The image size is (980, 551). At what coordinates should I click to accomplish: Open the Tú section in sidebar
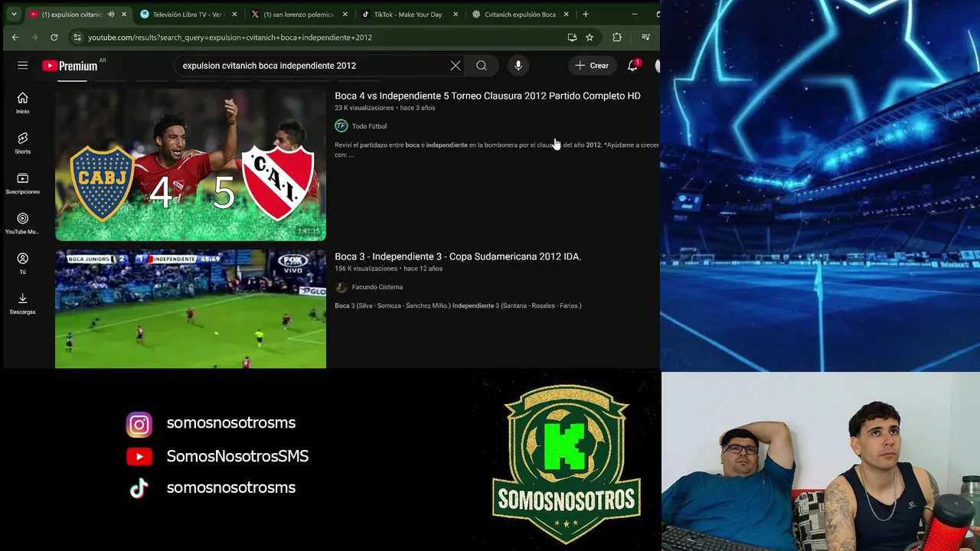click(x=22, y=263)
